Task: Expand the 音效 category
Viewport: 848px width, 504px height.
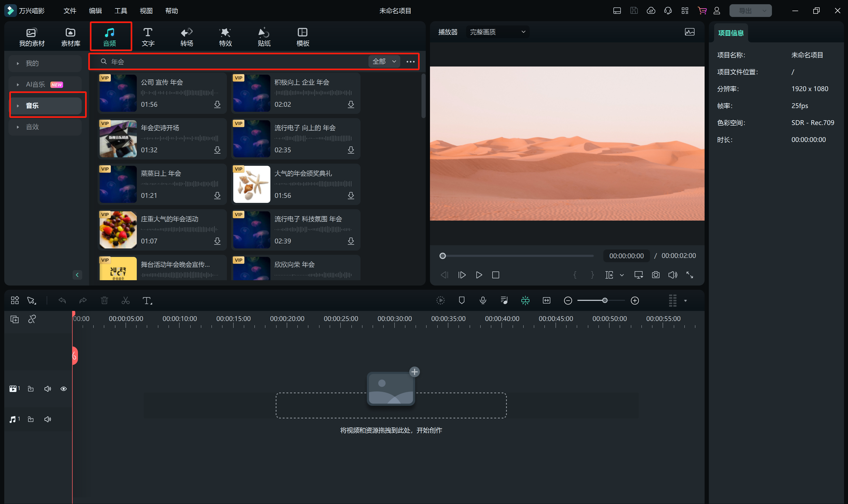Action: (32, 127)
